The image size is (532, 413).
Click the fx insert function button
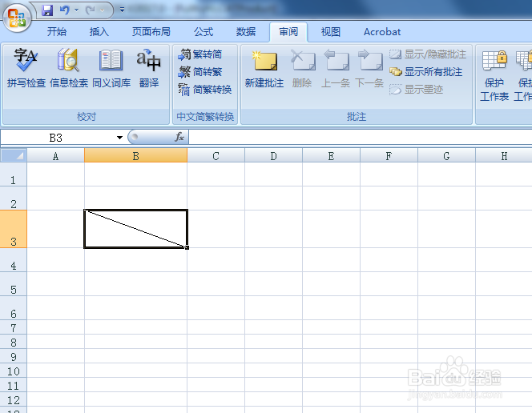[x=179, y=137]
